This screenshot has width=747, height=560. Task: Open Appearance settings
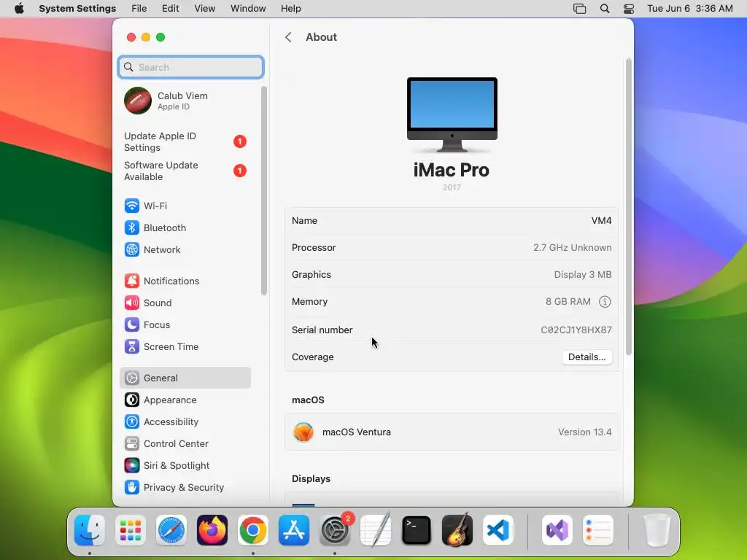pos(185,400)
